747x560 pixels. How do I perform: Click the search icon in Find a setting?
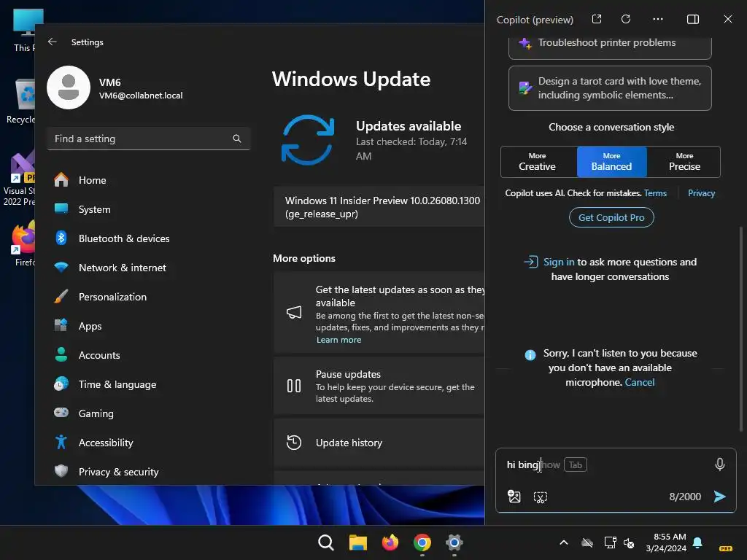(237, 139)
